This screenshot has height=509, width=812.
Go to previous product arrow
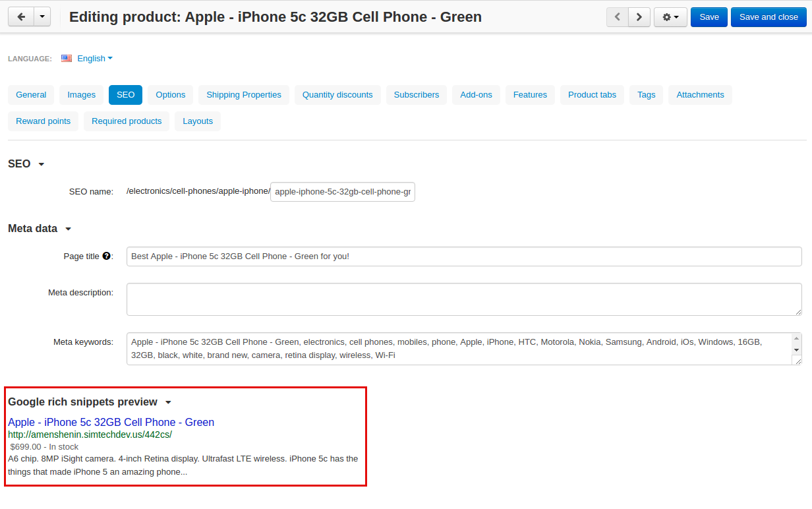click(617, 17)
